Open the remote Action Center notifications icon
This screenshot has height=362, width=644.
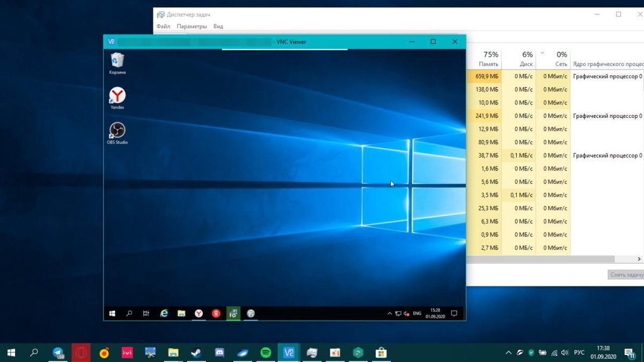(454, 314)
